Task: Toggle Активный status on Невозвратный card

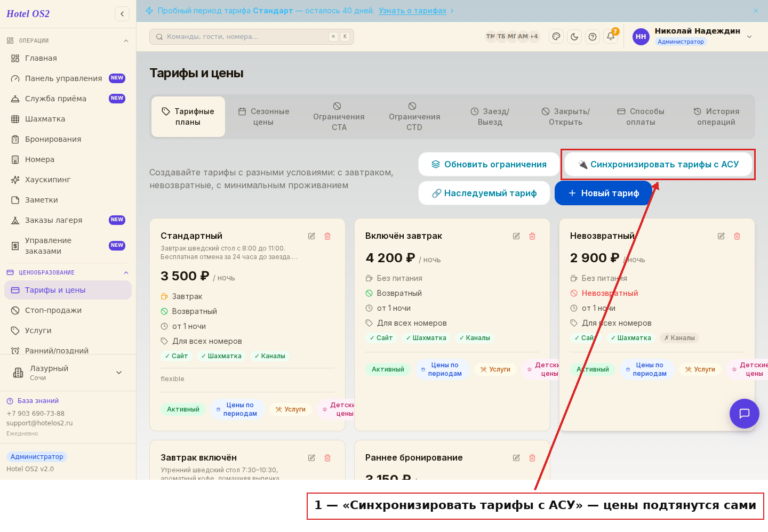Action: (x=593, y=369)
